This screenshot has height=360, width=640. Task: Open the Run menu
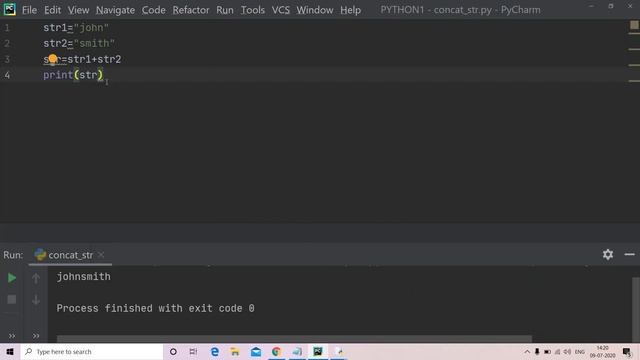point(224,10)
